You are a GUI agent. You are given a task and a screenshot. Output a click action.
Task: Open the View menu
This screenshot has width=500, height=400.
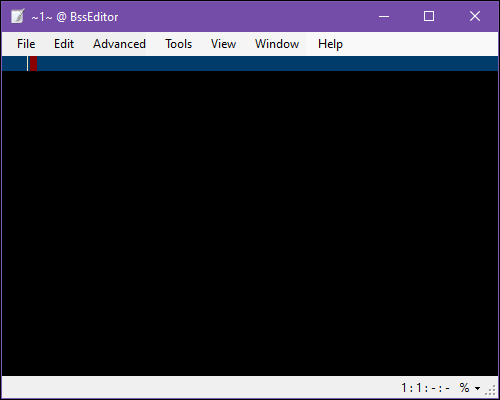(x=223, y=44)
